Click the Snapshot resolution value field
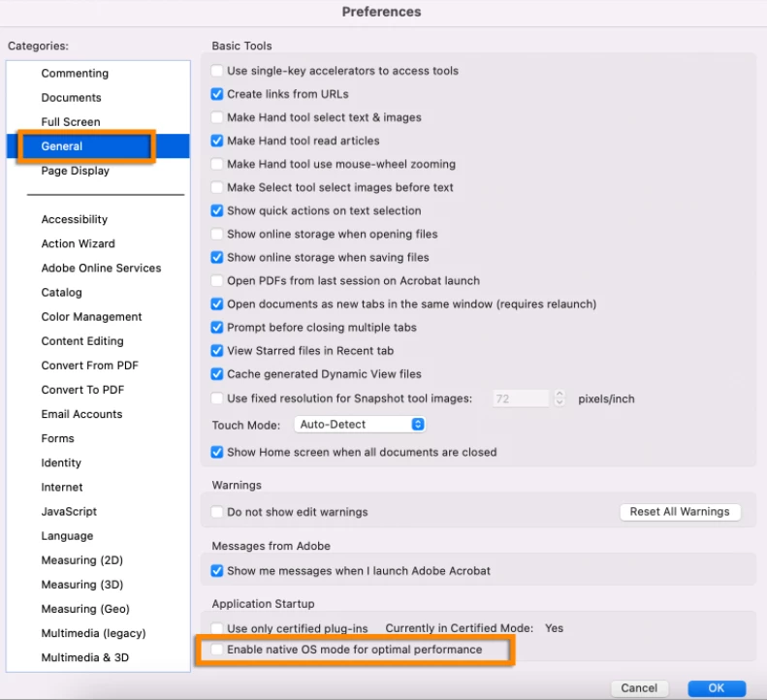 (x=521, y=398)
